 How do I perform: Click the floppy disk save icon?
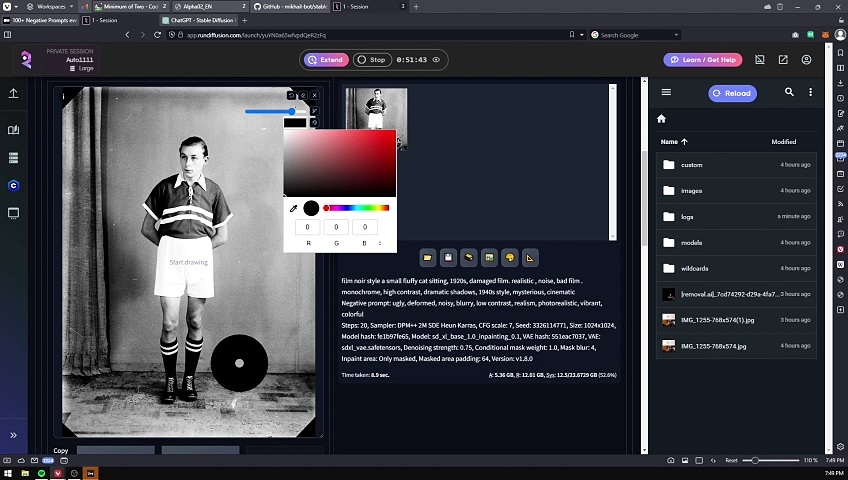448,257
